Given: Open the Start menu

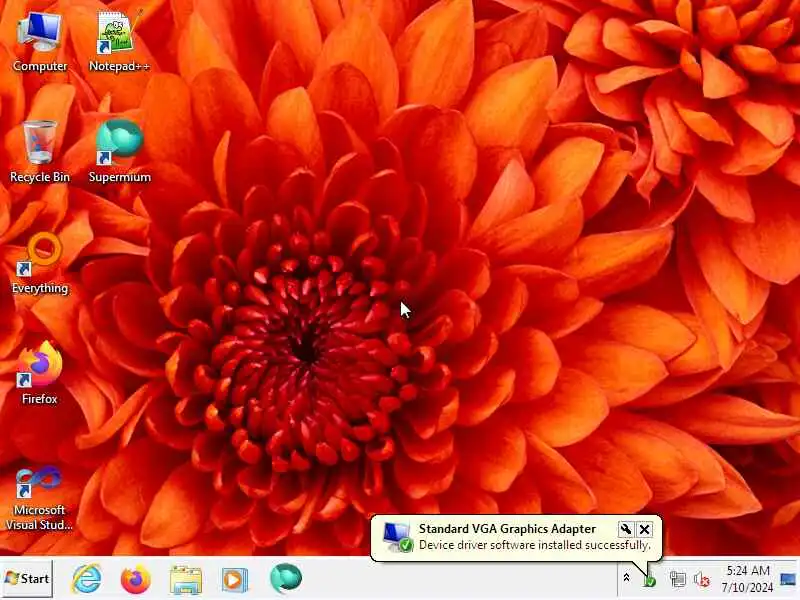Looking at the screenshot, I should pyautogui.click(x=27, y=579).
